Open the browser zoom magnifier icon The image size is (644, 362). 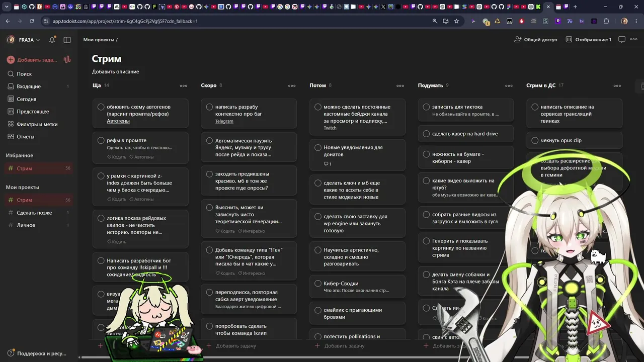point(435,21)
